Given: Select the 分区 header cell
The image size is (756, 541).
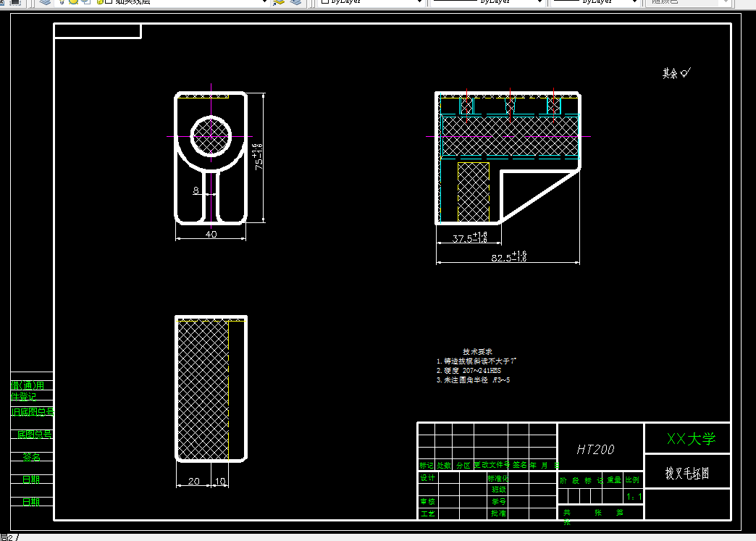Looking at the screenshot, I should point(463,465).
